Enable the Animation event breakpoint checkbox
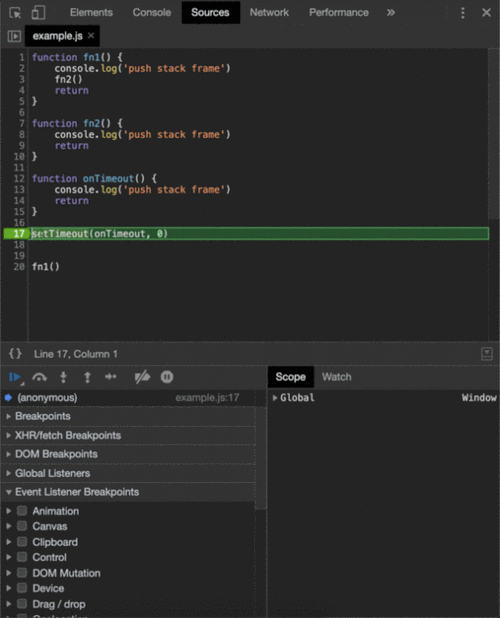Viewport: 500px width, 618px height. [x=22, y=511]
